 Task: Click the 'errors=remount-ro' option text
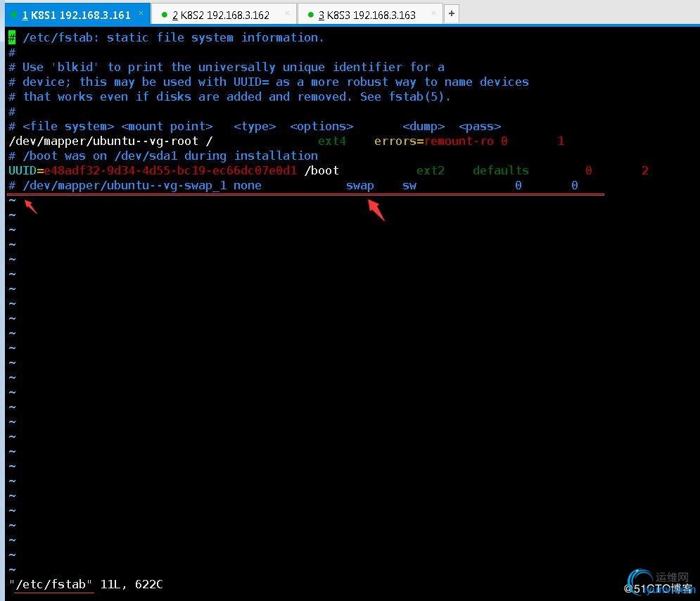click(x=434, y=141)
